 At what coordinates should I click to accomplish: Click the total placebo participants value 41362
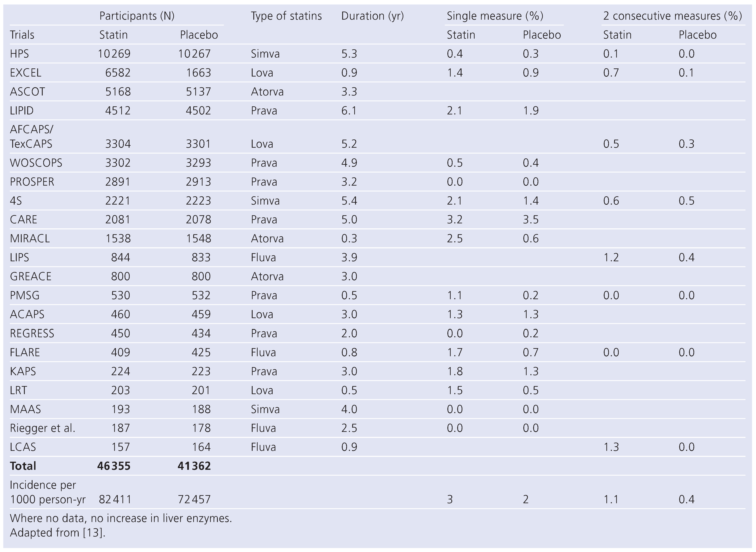(x=194, y=466)
